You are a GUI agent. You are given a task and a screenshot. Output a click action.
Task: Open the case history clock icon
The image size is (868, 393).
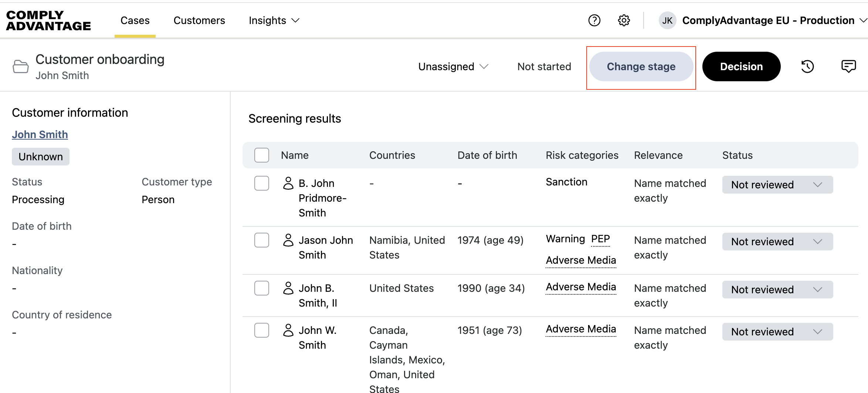point(807,66)
